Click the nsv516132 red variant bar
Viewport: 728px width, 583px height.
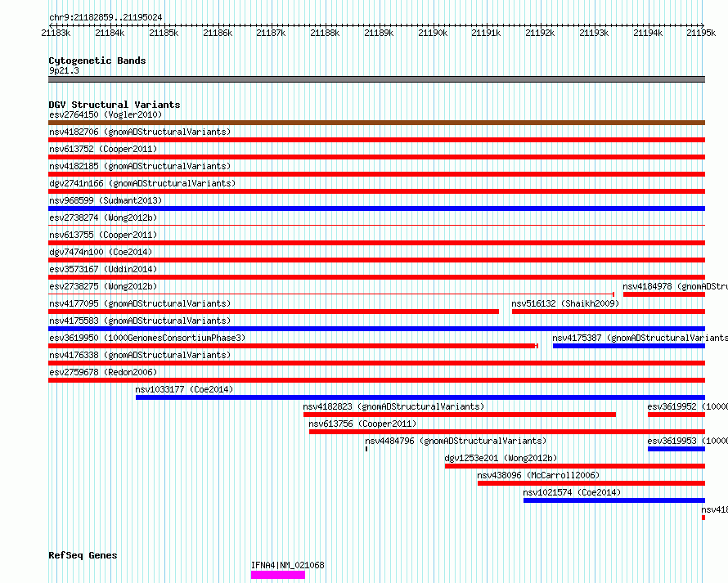click(x=609, y=312)
